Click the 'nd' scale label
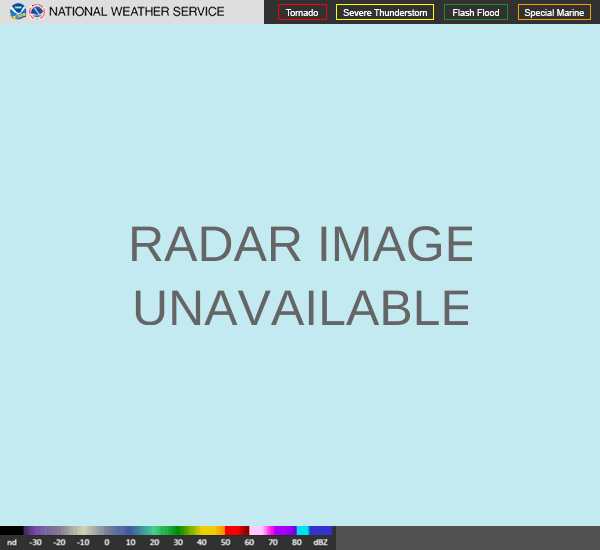 12,542
